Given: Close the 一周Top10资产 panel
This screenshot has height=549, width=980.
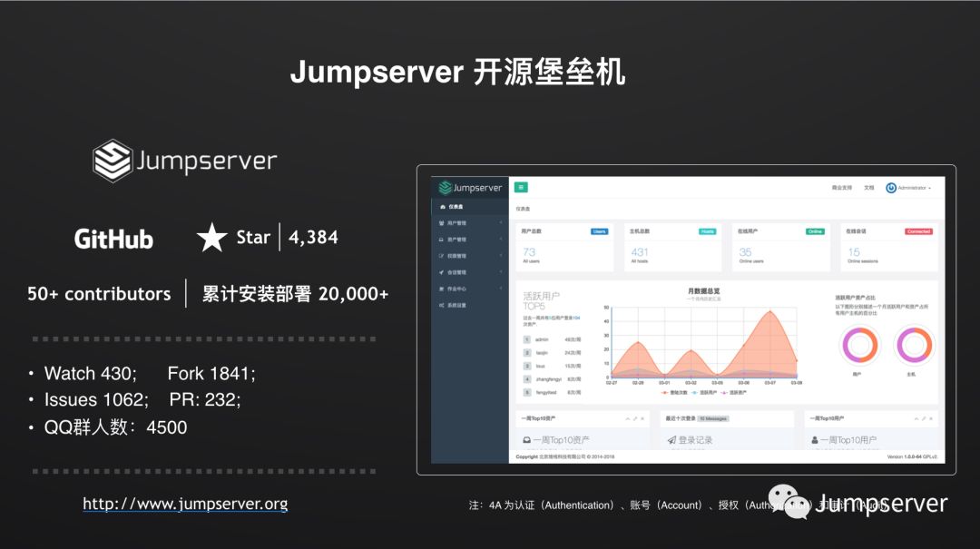Looking at the screenshot, I should pyautogui.click(x=642, y=418).
